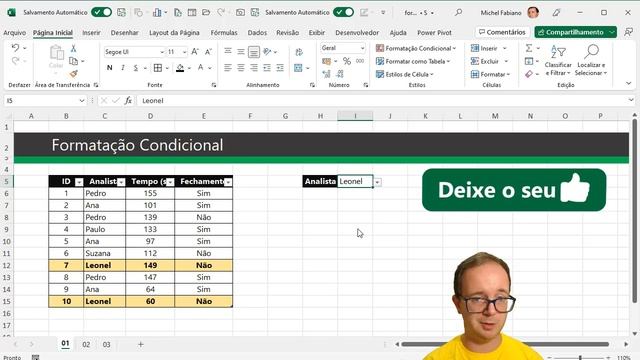Screen dimensions: 640x360
Task: Click the increase indent icon
Action: (280, 68)
